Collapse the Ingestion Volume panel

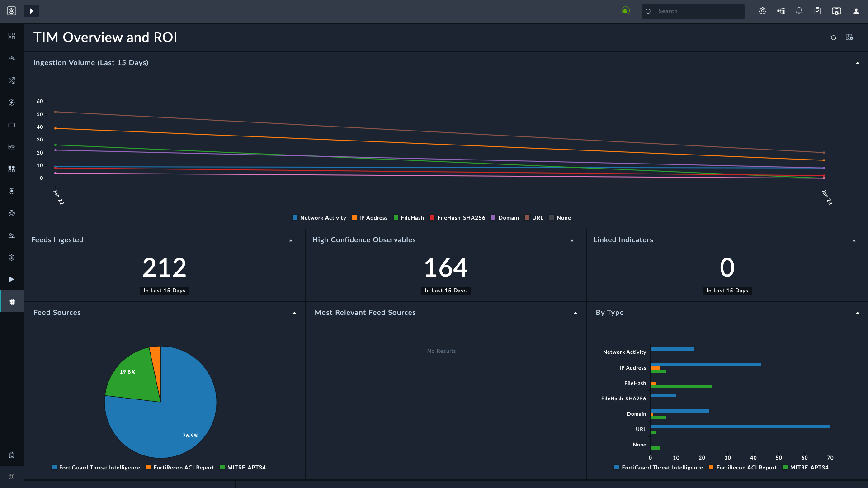[x=857, y=63]
